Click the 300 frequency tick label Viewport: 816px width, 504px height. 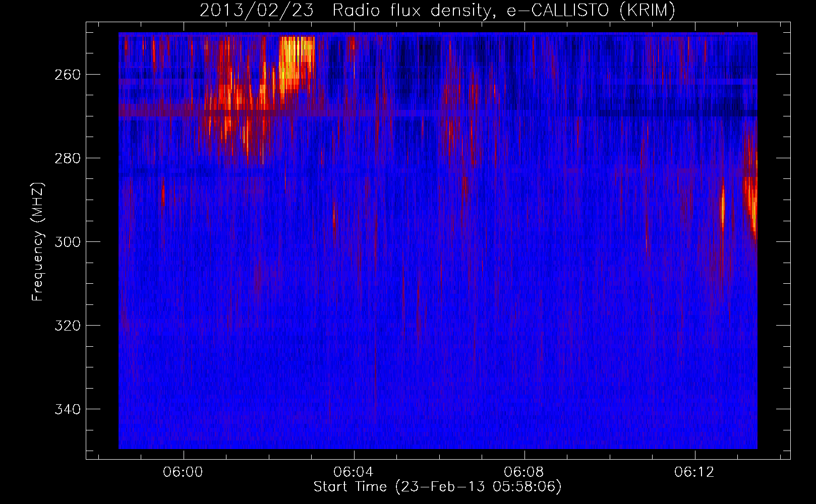click(x=67, y=242)
